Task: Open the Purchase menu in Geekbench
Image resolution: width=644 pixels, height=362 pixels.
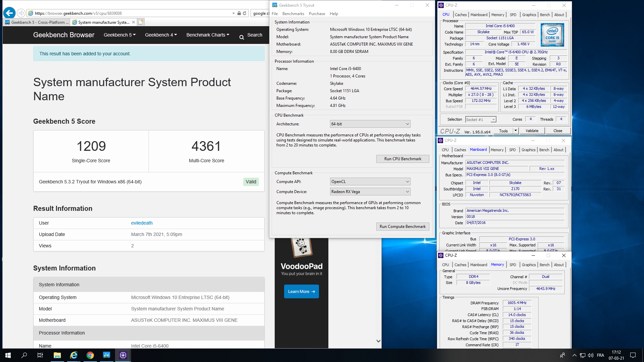Action: tap(317, 14)
